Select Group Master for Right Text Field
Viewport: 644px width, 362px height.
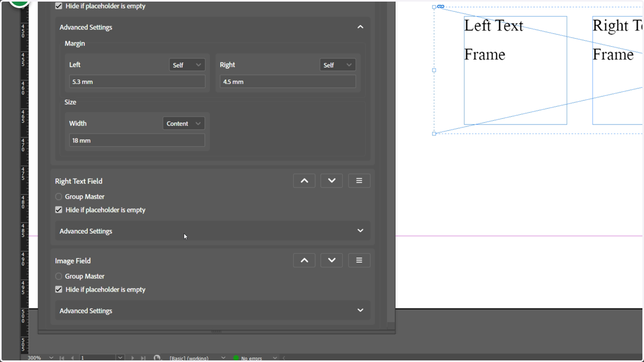click(x=58, y=197)
